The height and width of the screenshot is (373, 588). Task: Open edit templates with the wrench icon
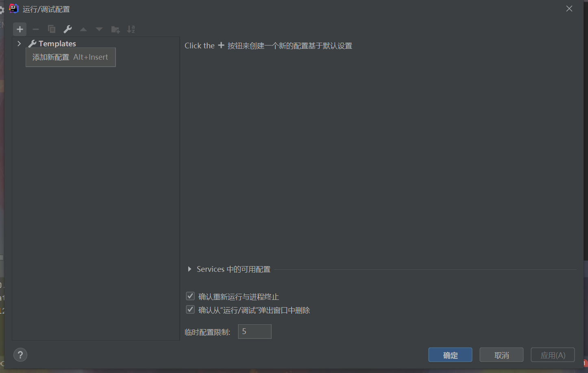[x=67, y=29]
